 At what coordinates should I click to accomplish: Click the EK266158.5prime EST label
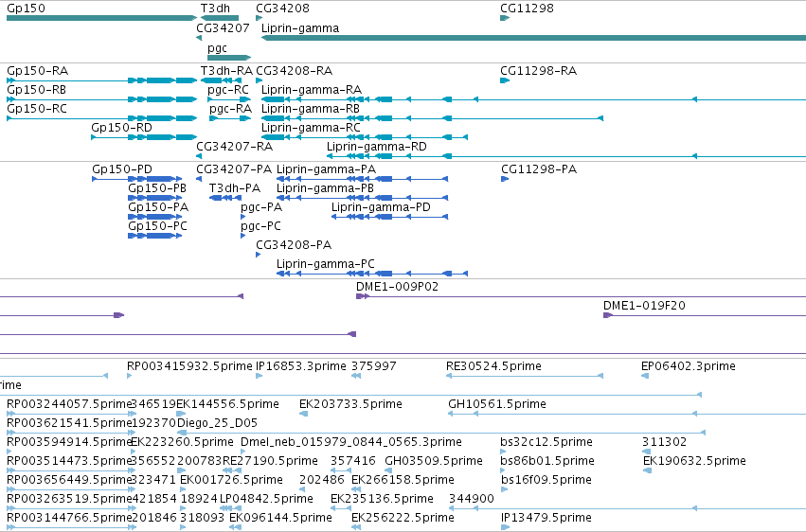click(403, 480)
